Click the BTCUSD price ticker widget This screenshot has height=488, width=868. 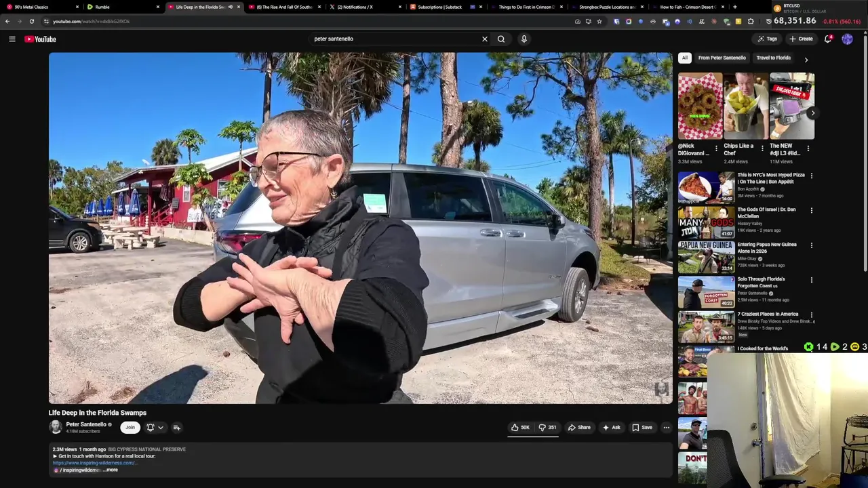819,14
